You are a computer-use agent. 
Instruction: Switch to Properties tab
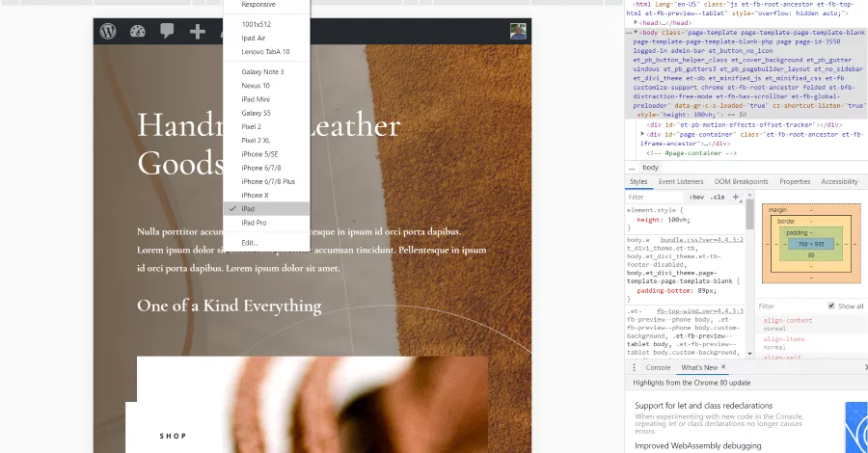tap(795, 181)
